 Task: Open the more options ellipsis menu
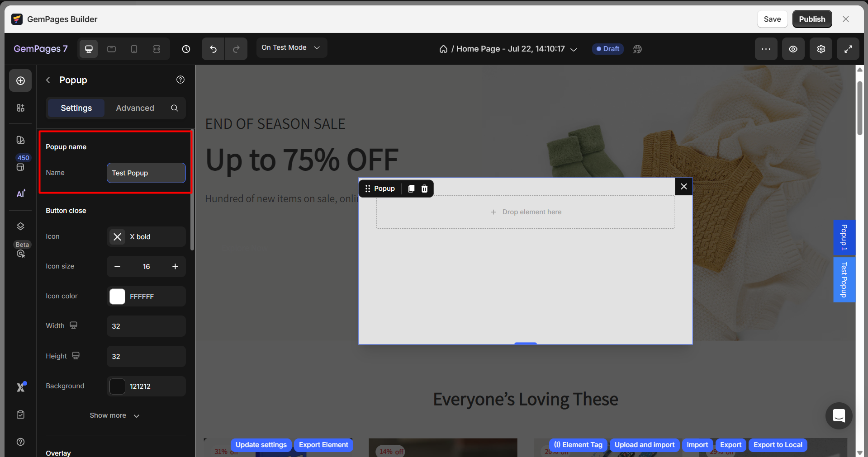pyautogui.click(x=766, y=49)
